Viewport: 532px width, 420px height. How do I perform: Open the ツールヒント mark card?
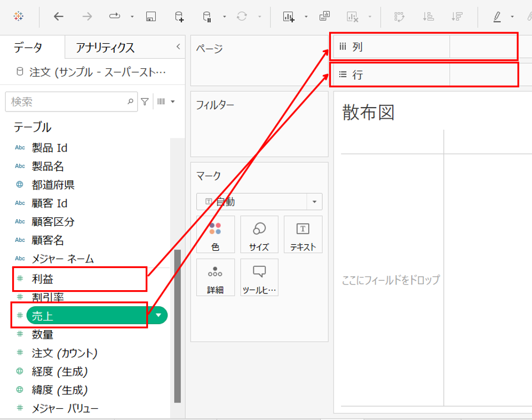[259, 277]
